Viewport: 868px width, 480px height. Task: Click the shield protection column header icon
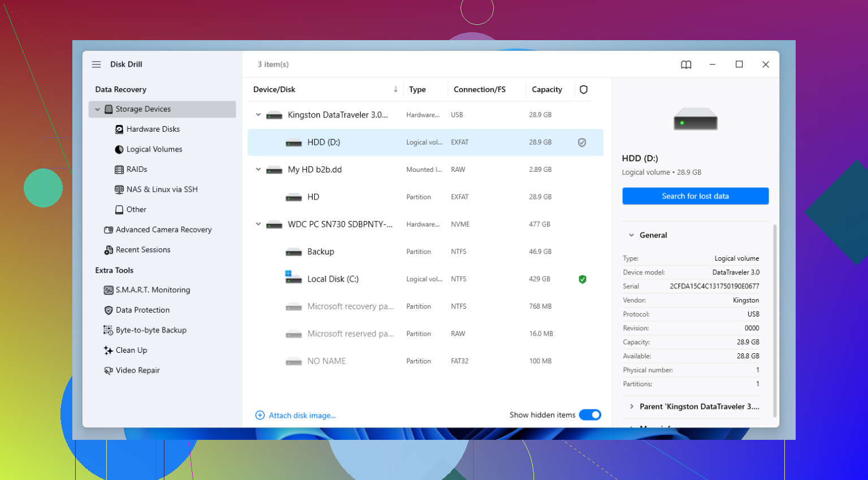point(584,89)
